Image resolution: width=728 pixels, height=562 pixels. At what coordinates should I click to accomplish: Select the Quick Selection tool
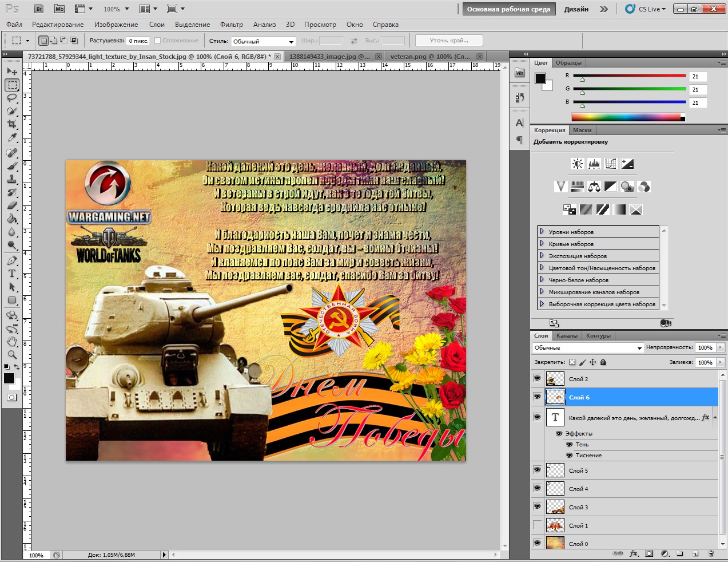point(12,111)
